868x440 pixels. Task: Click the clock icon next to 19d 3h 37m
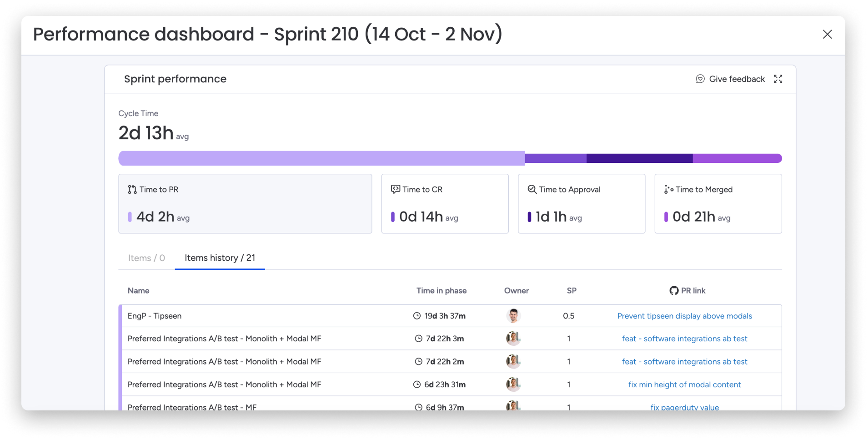(x=416, y=316)
